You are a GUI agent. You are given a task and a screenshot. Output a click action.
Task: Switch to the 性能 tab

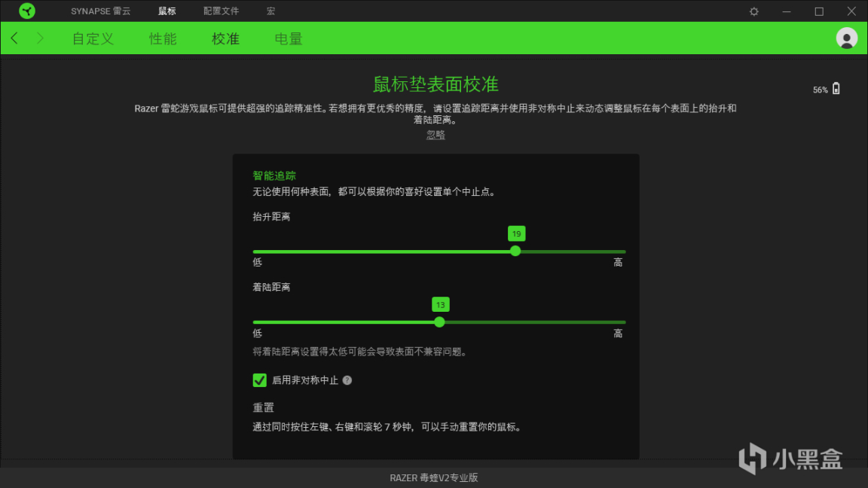pyautogui.click(x=163, y=38)
